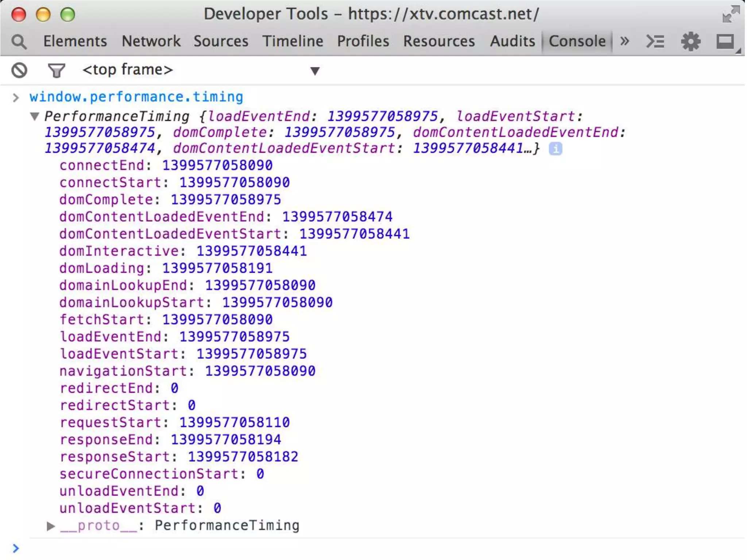The image size is (747, 560).
Task: Open the Elements panel tab
Action: pos(75,41)
